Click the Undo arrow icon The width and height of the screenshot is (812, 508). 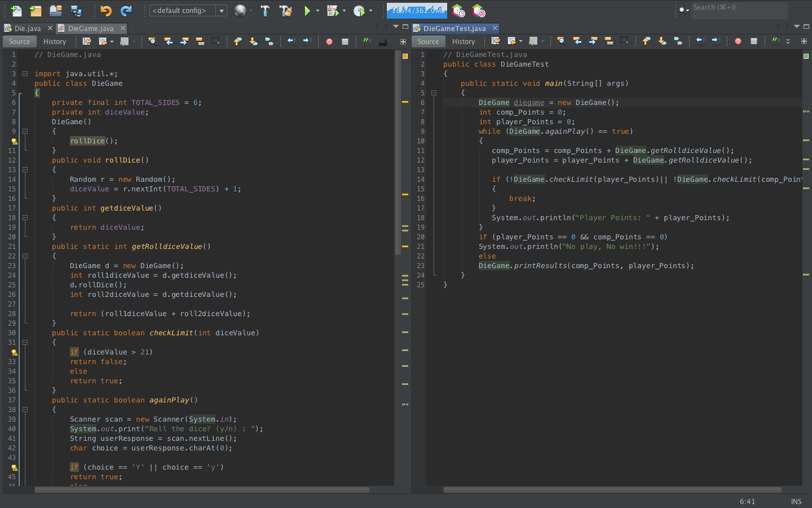pos(106,11)
